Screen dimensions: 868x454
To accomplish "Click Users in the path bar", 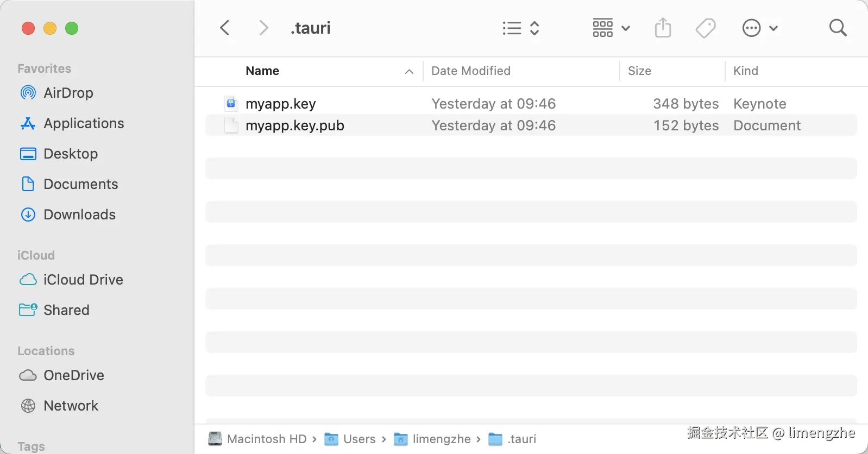I will coord(359,439).
